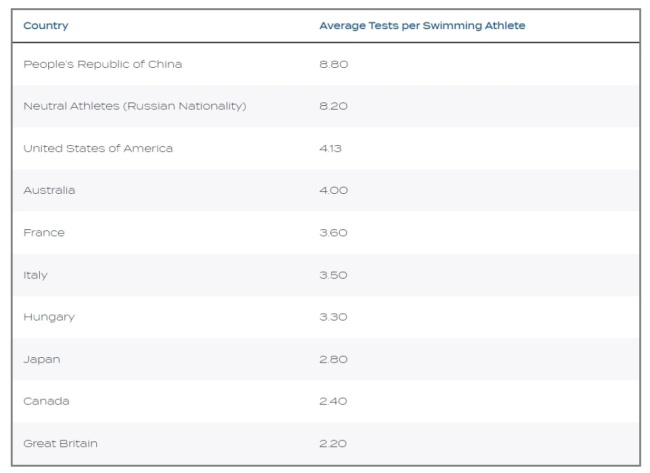
Task: Click the value 3.30
Action: tap(333, 317)
